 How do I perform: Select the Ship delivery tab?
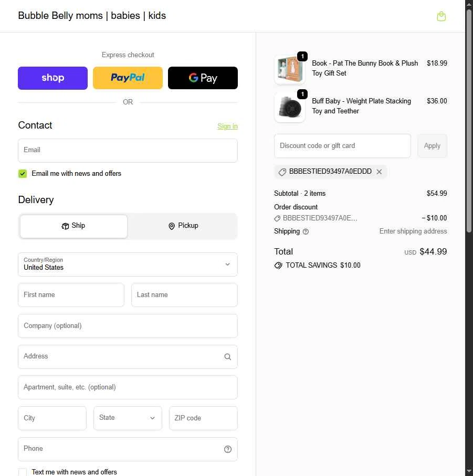[x=73, y=226]
